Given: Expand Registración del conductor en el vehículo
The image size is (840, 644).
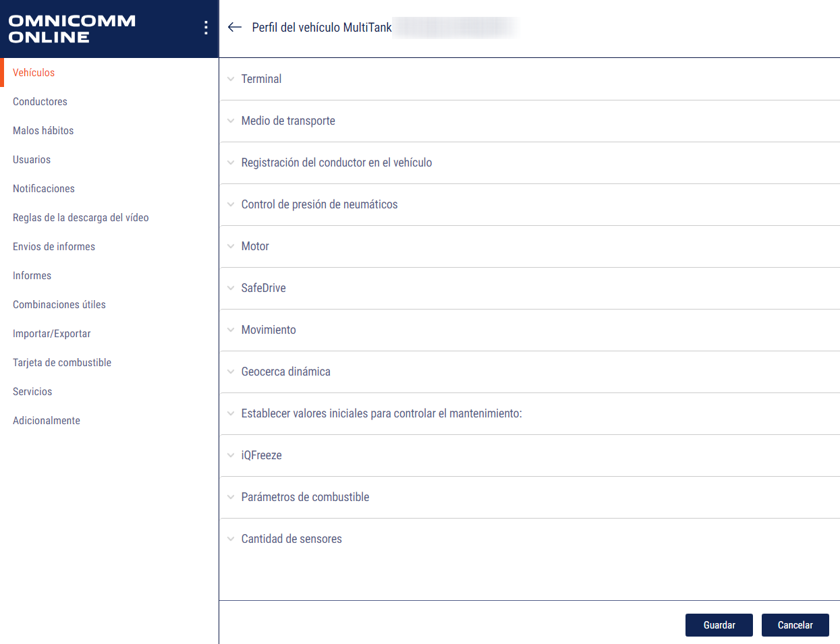Looking at the screenshot, I should (231, 163).
